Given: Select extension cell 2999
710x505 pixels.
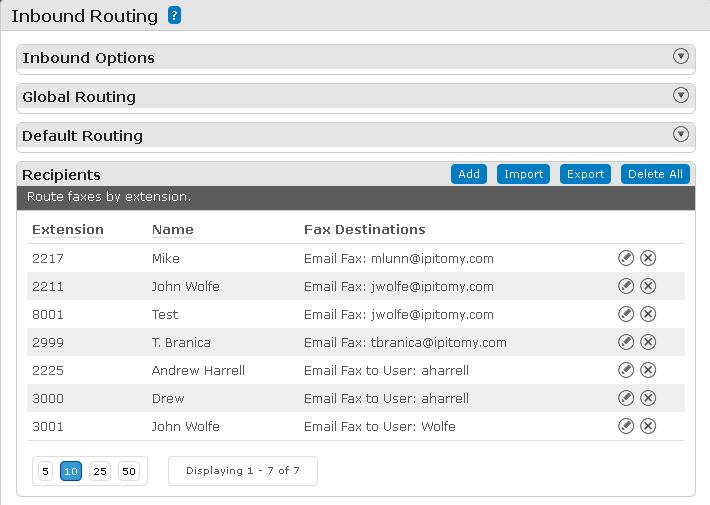Looking at the screenshot, I should (x=48, y=343).
